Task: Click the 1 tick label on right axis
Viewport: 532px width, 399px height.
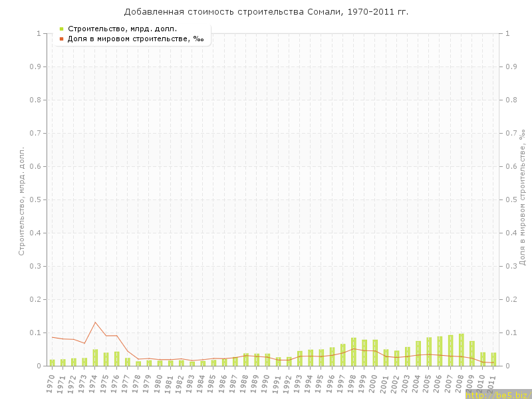Action: (x=507, y=33)
